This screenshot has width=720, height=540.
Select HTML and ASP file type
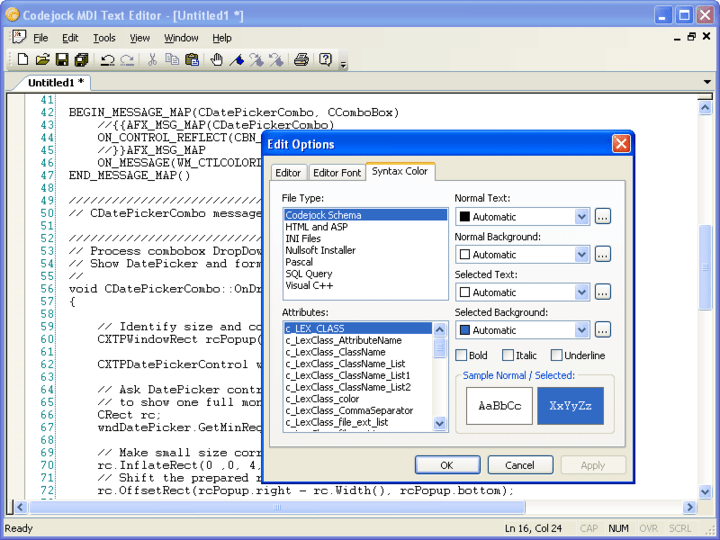(366, 227)
